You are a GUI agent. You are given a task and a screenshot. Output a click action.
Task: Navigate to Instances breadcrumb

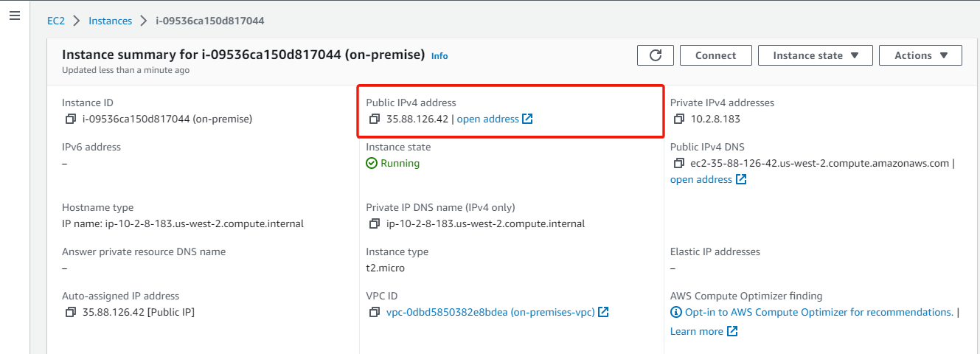(x=110, y=21)
